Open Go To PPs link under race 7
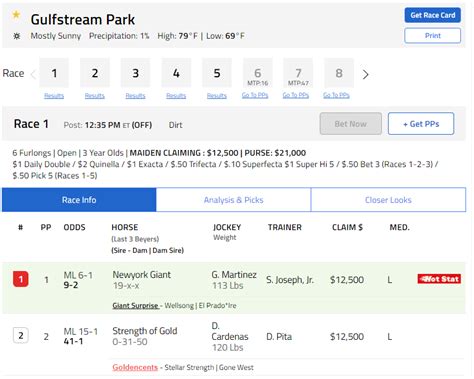474x379 pixels. coord(296,95)
